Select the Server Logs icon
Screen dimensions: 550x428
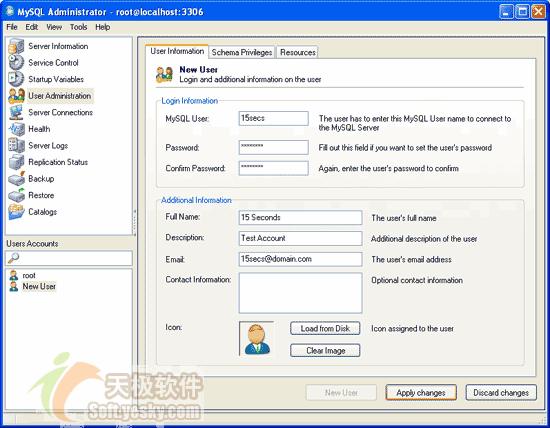point(16,145)
